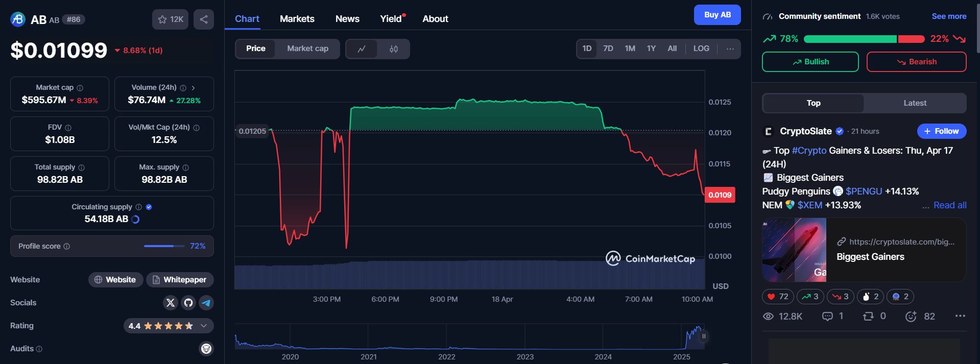The image size is (980, 364).
Task: Open chart more options ellipsis
Action: coord(730,49)
